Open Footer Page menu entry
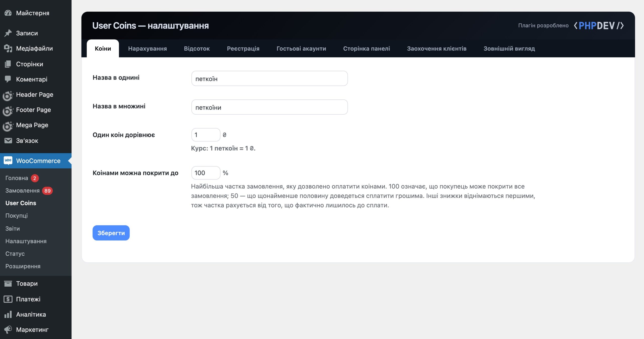This screenshot has width=644, height=339. point(33,110)
